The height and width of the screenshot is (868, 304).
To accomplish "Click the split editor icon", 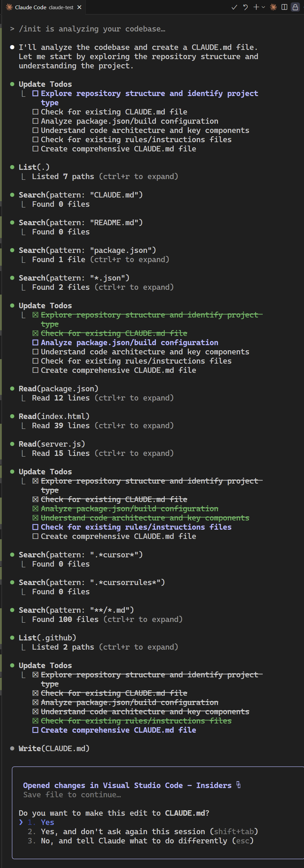I will tap(284, 7).
